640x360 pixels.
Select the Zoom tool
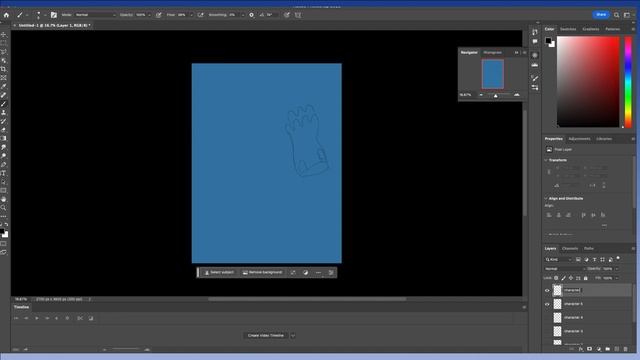point(4,208)
